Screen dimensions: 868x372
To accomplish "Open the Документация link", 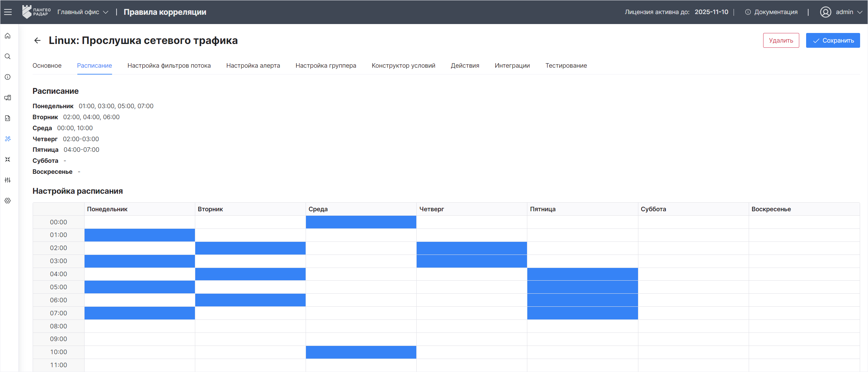I will [x=776, y=12].
